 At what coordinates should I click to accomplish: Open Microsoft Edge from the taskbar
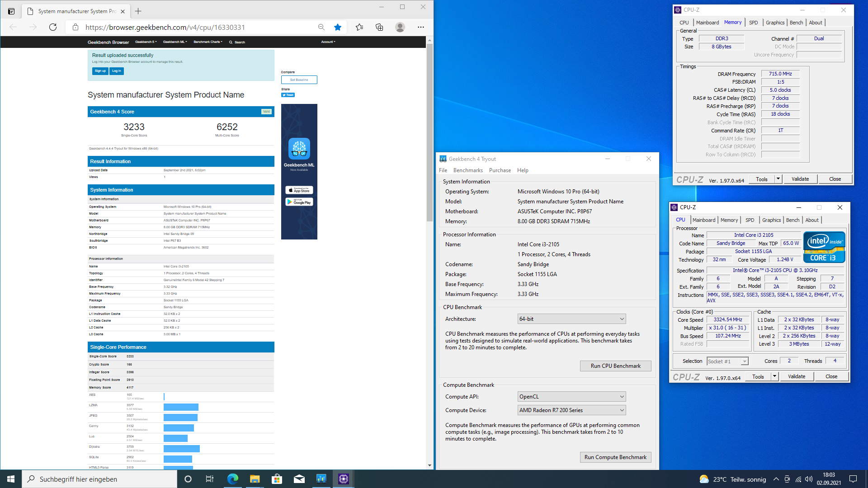coord(232,479)
